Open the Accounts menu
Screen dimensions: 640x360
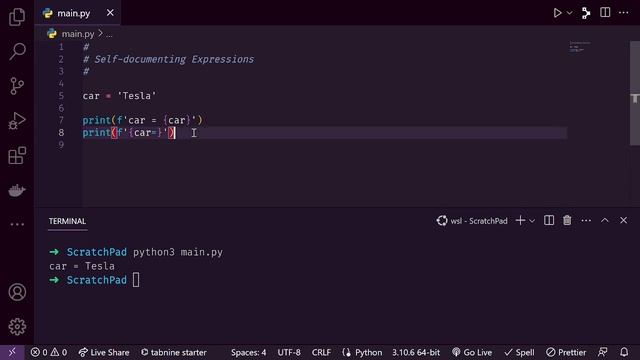tap(17, 292)
